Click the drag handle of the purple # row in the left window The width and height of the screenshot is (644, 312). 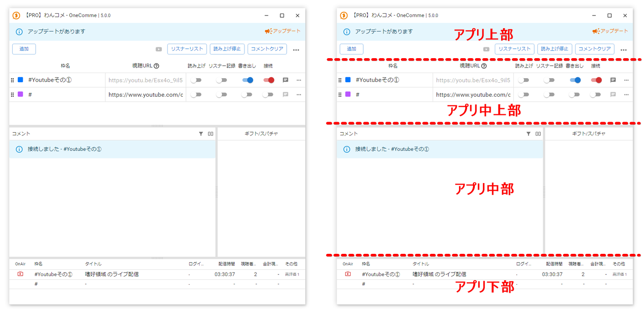[x=12, y=95]
